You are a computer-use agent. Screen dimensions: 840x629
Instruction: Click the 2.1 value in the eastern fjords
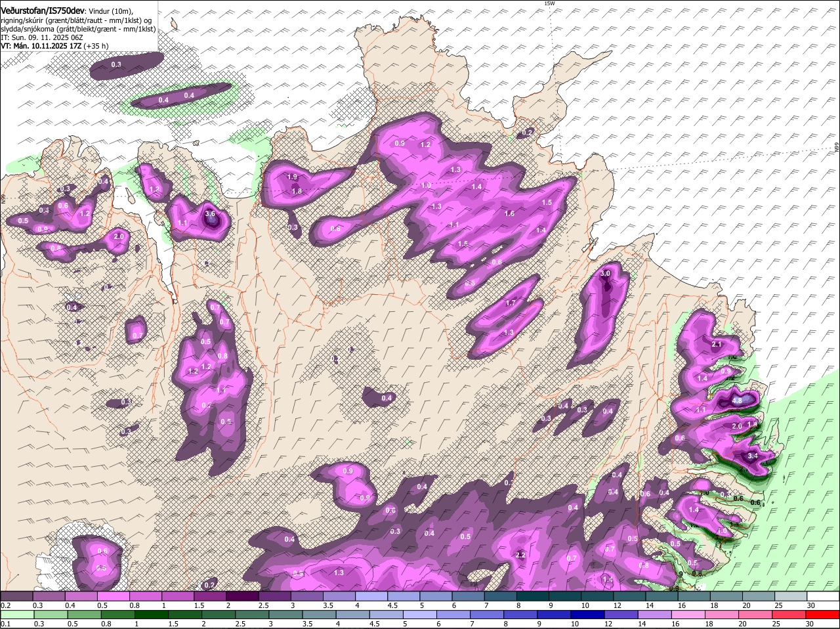coord(717,345)
